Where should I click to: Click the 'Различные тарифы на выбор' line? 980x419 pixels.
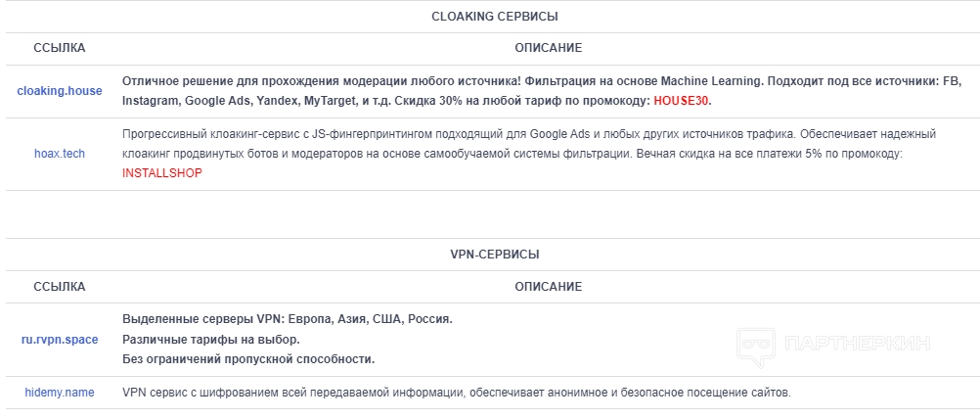click(x=211, y=339)
